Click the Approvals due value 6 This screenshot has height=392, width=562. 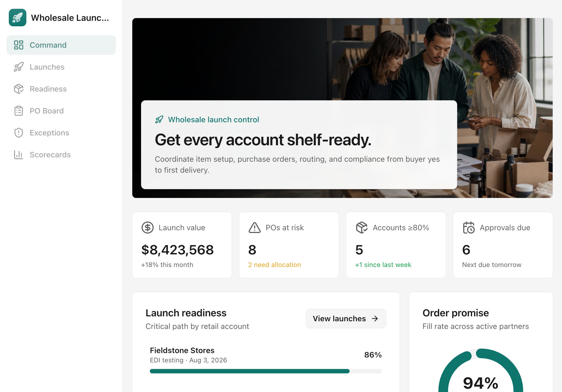(x=466, y=250)
